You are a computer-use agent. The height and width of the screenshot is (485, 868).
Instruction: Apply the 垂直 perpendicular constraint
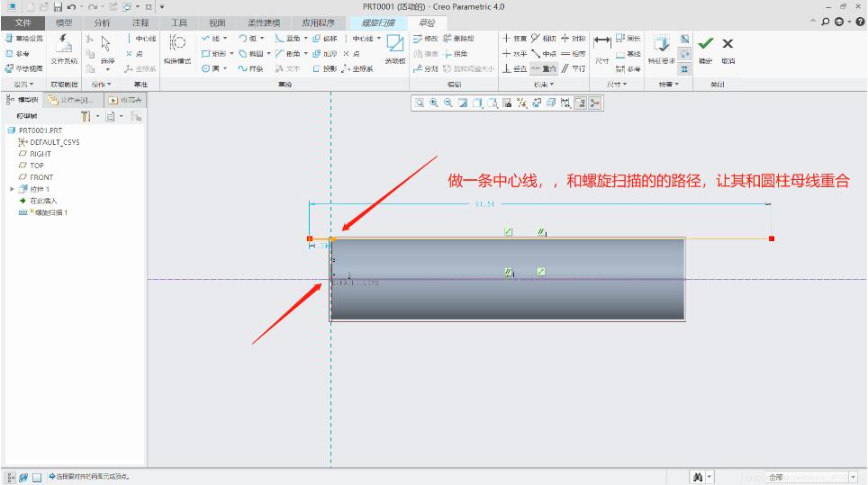pos(514,68)
